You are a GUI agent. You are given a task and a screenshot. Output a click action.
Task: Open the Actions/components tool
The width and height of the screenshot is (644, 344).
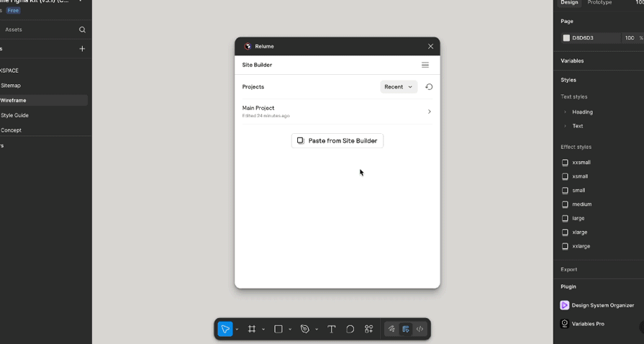pos(369,329)
